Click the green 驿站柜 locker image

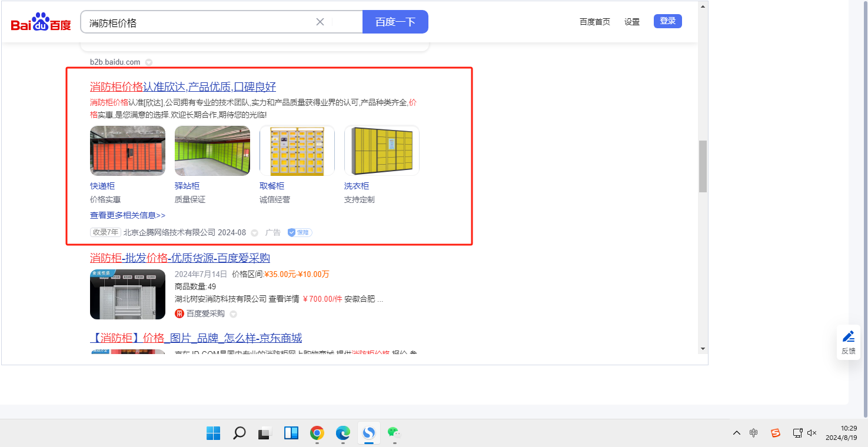(x=212, y=151)
